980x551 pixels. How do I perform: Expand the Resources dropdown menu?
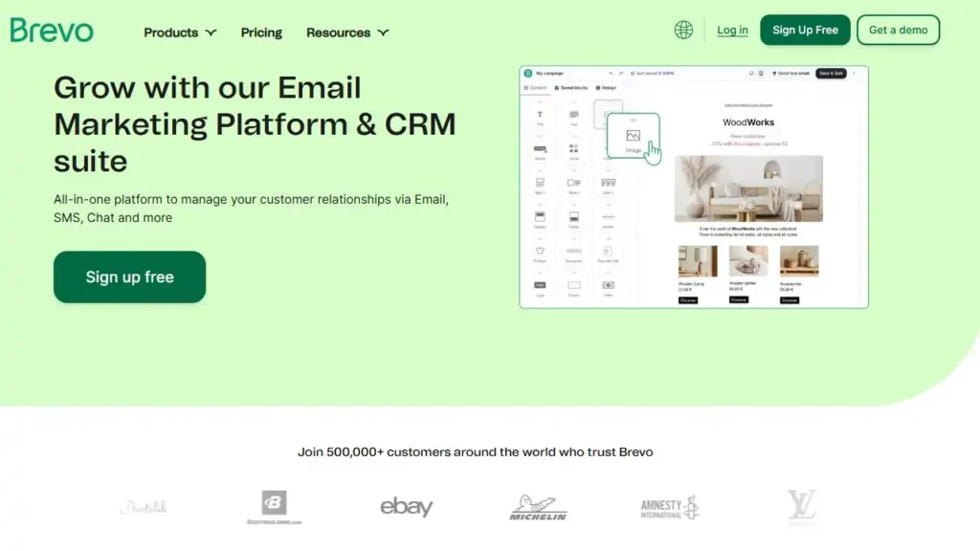347,33
